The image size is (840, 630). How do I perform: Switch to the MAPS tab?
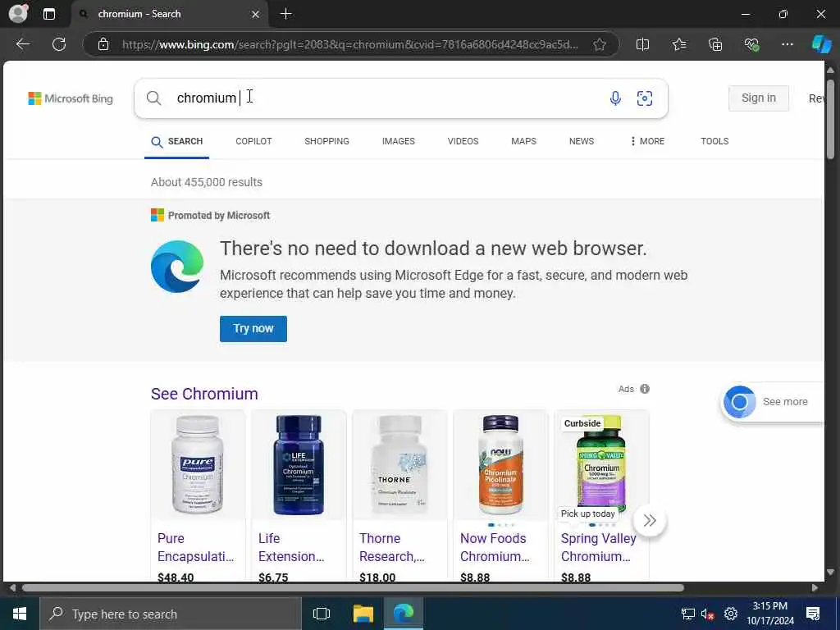(x=523, y=141)
